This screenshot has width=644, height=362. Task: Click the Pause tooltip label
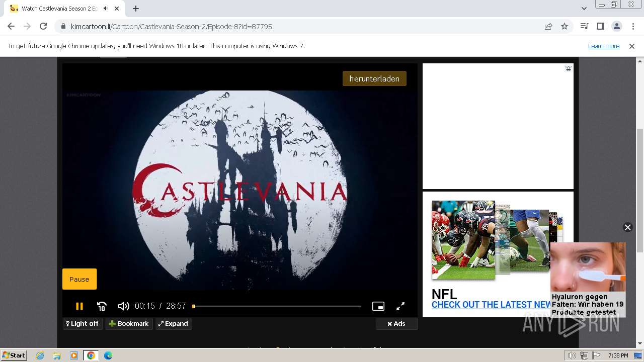point(79,279)
